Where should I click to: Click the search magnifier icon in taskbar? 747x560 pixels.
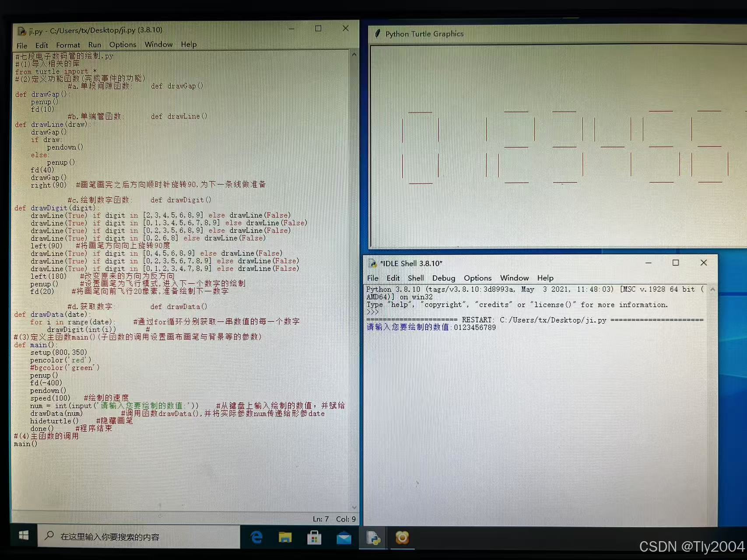pyautogui.click(x=49, y=536)
